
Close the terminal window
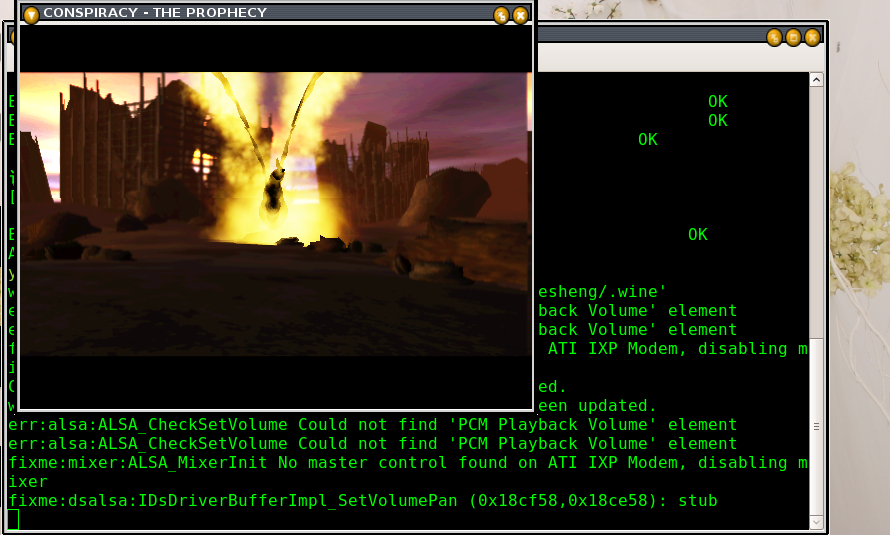click(812, 38)
